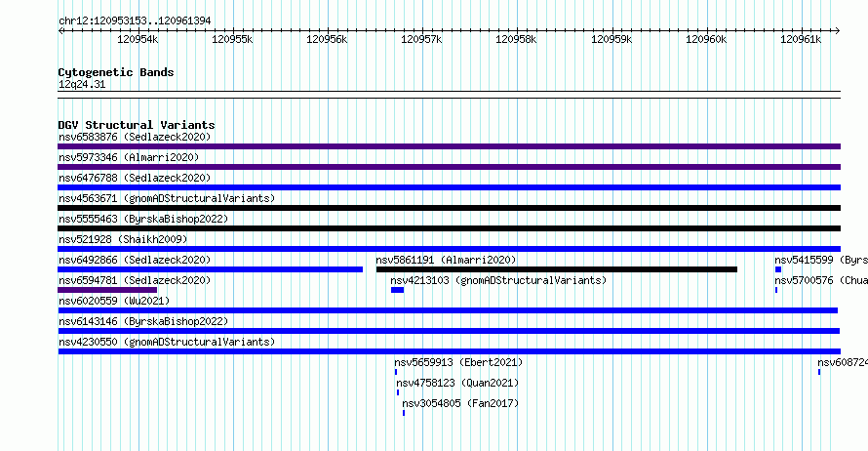The height and width of the screenshot is (451, 868).
Task: Open nsv6476788 (Sedlazeck2020) variant label
Action: (x=135, y=178)
